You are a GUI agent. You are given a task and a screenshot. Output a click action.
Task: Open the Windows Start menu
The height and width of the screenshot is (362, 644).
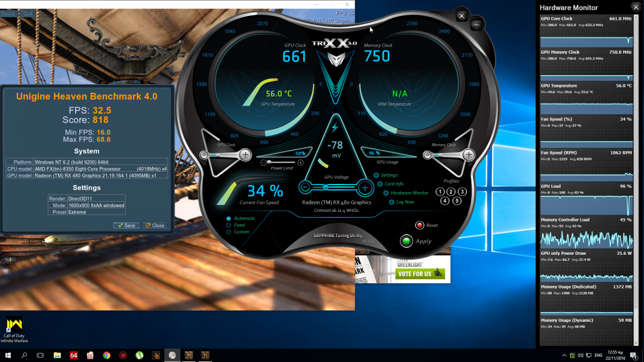pos(9,355)
